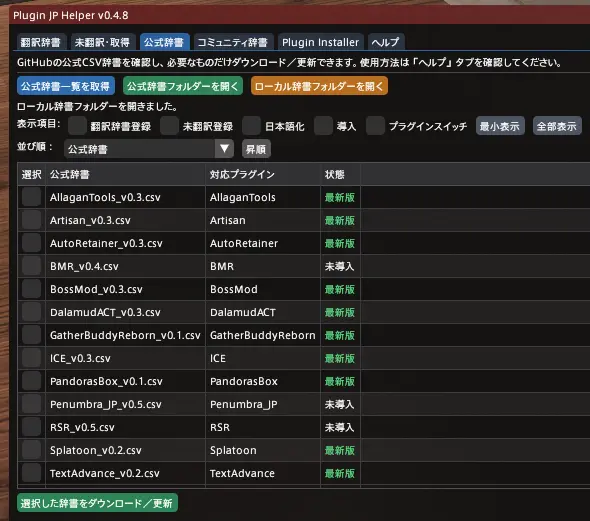Click the 未導入 status for BMR
The image size is (590, 521).
click(339, 266)
